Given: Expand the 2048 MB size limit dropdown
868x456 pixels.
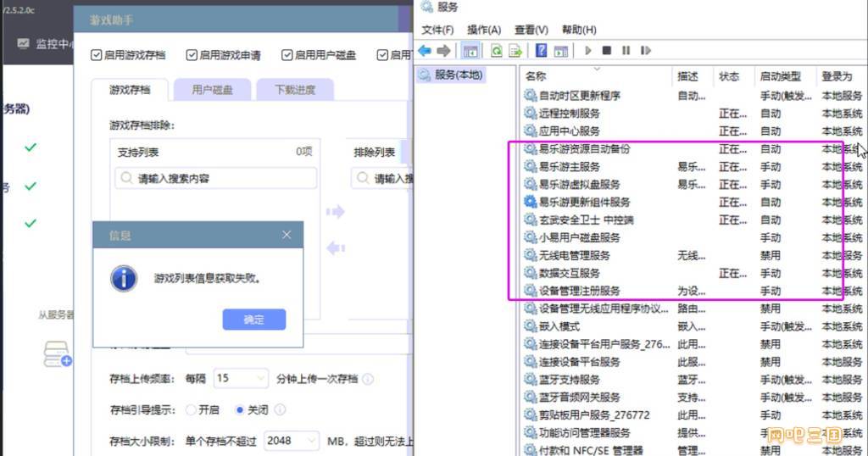Looking at the screenshot, I should coord(292,441).
